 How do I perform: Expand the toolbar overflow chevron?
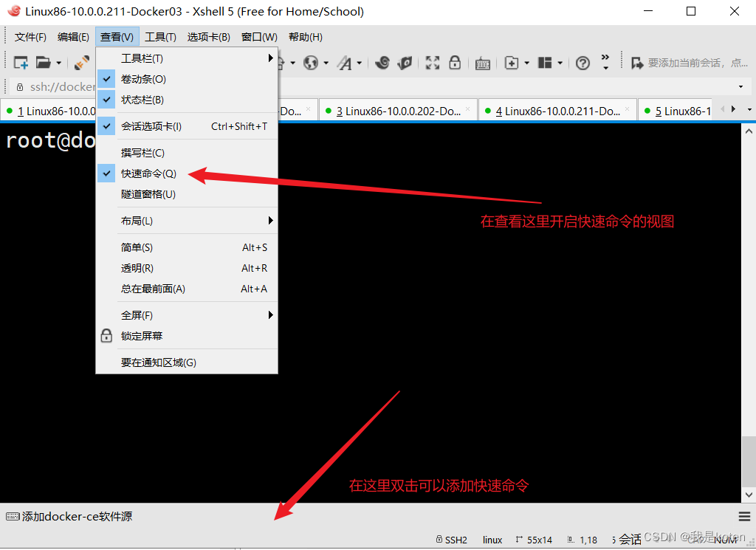coord(605,62)
